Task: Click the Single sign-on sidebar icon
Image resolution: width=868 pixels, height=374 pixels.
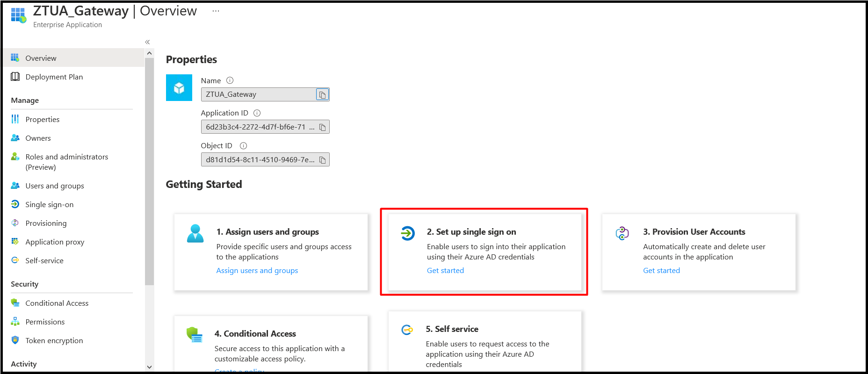Action: pyautogui.click(x=15, y=204)
